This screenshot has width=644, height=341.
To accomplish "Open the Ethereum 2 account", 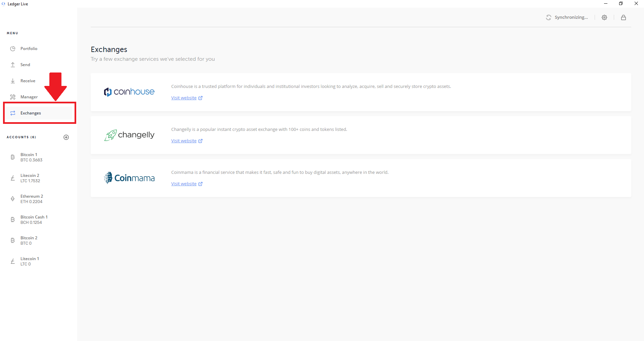I will 39,199.
